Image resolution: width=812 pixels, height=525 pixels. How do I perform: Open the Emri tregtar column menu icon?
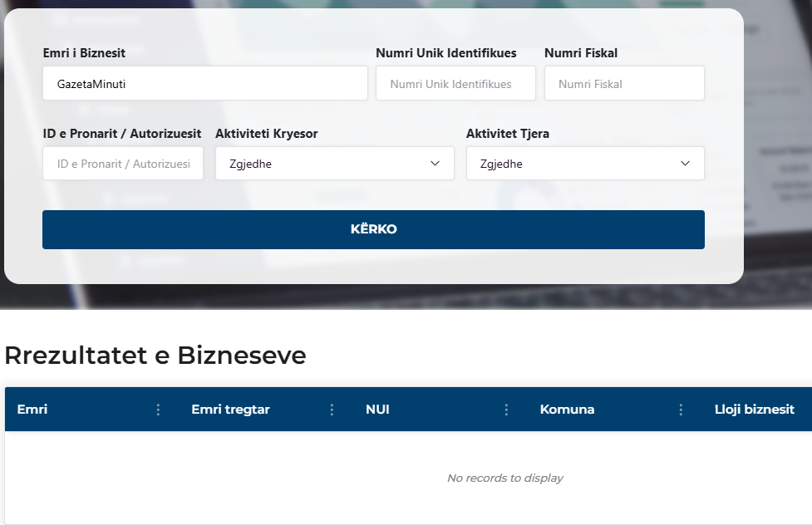332,410
